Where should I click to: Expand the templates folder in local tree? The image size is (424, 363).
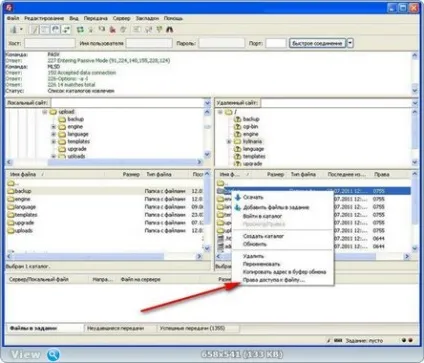pyautogui.click(x=53, y=142)
